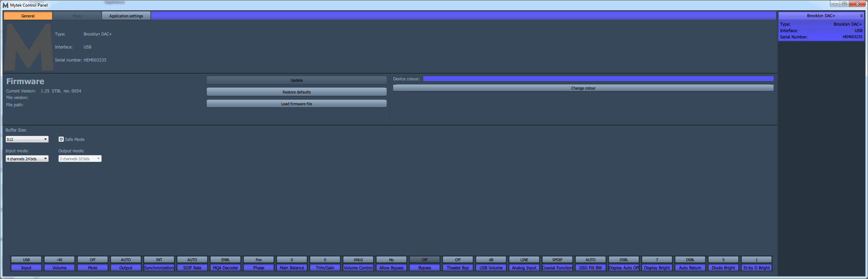The height and width of the screenshot is (279, 868).
Task: Click the Change colour button
Action: [583, 88]
